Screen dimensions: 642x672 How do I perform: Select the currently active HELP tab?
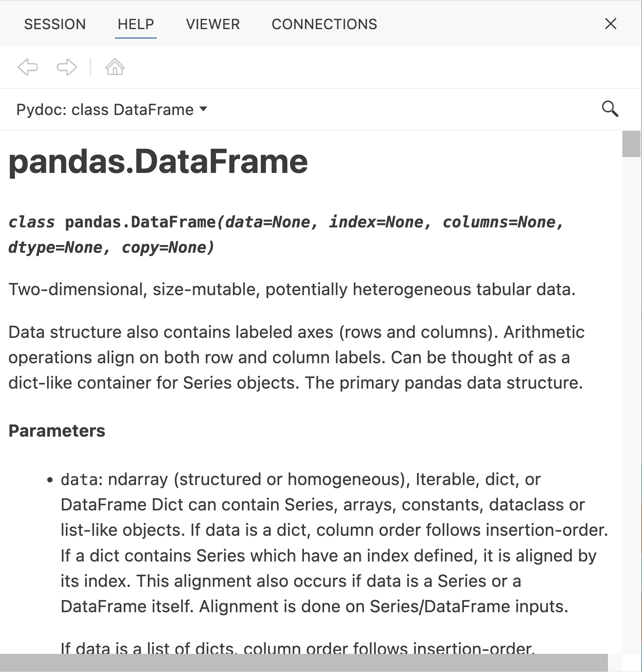pyautogui.click(x=135, y=24)
